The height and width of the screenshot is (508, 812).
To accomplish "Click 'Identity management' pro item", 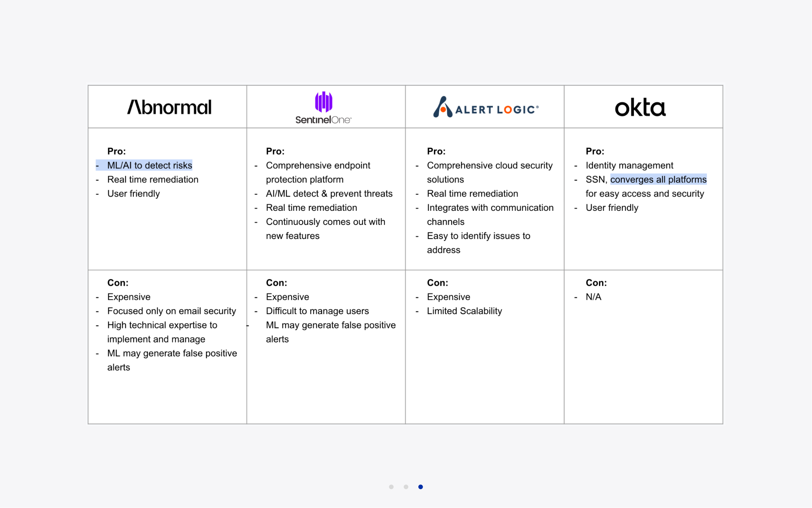I will [629, 165].
